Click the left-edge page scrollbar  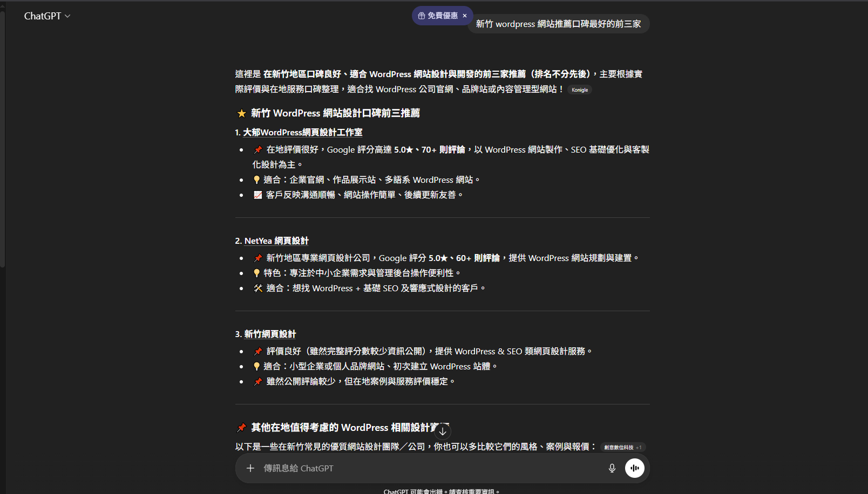click(4, 135)
